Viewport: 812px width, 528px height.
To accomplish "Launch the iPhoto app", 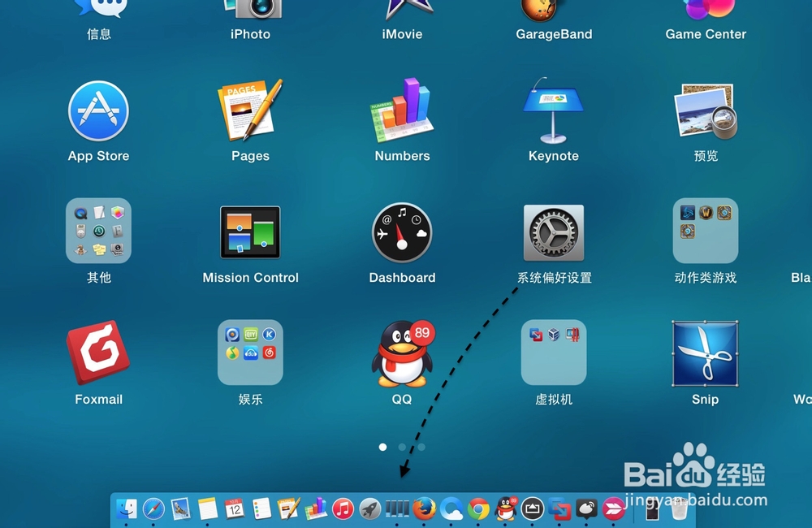I will [253, 9].
